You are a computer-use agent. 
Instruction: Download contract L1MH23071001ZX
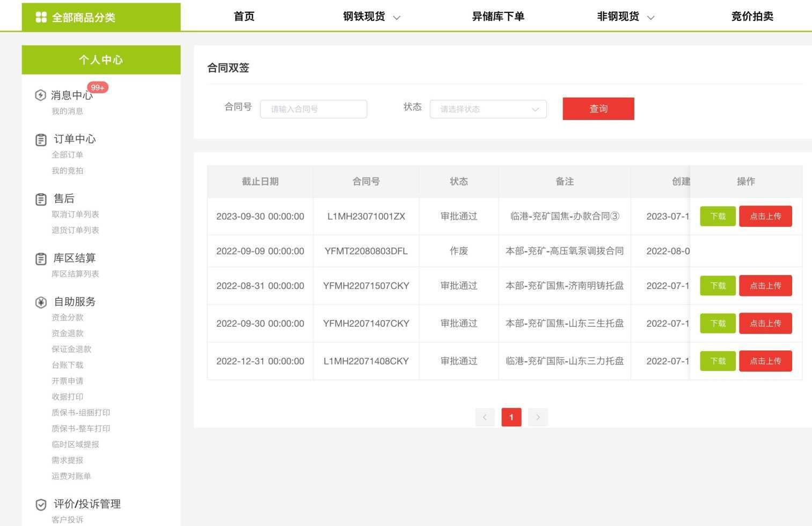(718, 216)
